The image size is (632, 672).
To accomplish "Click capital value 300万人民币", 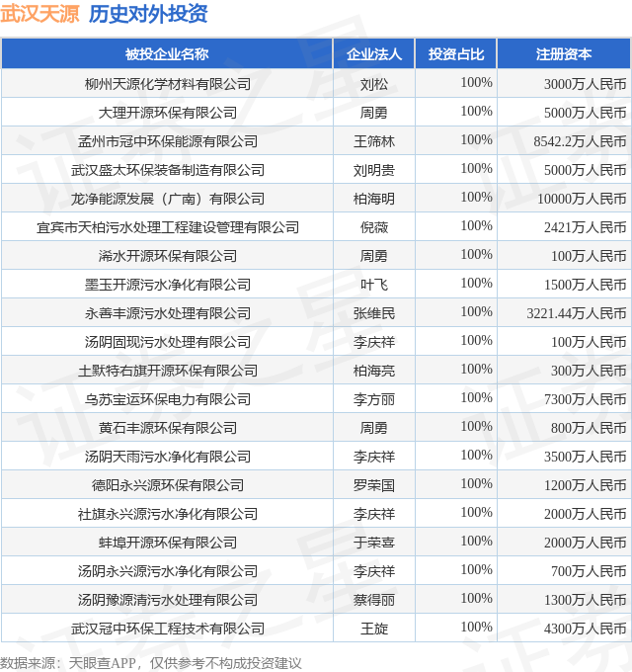I will 589,371.
